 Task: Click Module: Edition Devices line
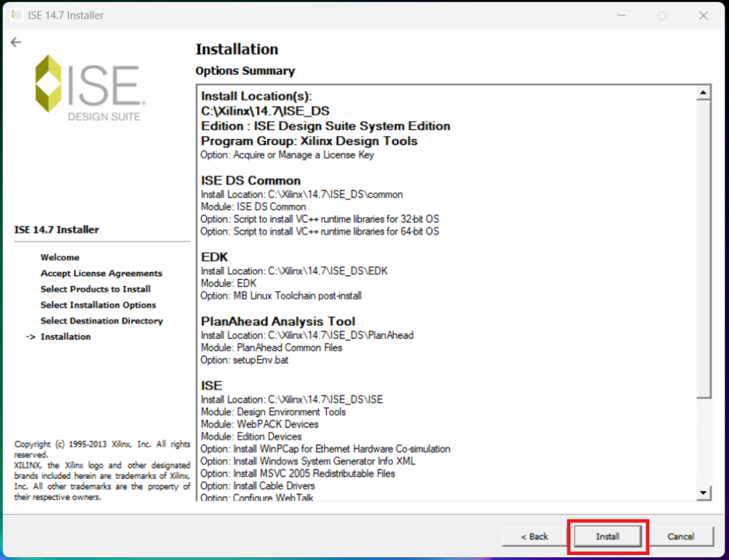(x=251, y=437)
